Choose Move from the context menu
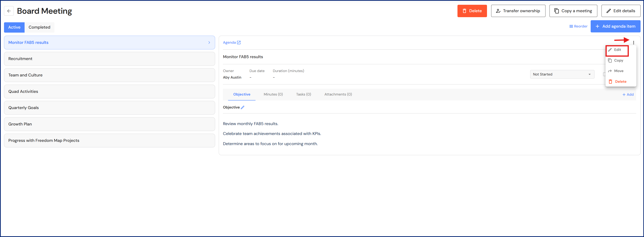Image resolution: width=644 pixels, height=237 pixels. (x=618, y=71)
